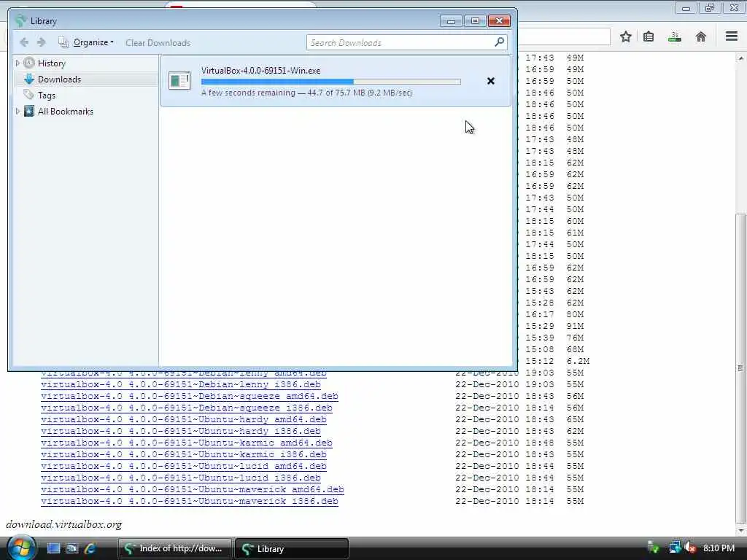
Task: Expand the All Bookmarks node
Action: (x=18, y=111)
